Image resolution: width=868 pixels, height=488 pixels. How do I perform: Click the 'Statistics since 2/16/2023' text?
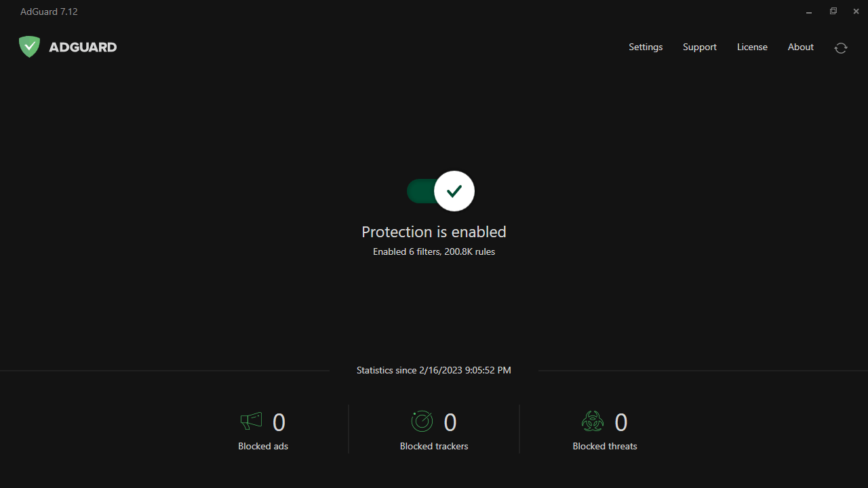click(434, 370)
